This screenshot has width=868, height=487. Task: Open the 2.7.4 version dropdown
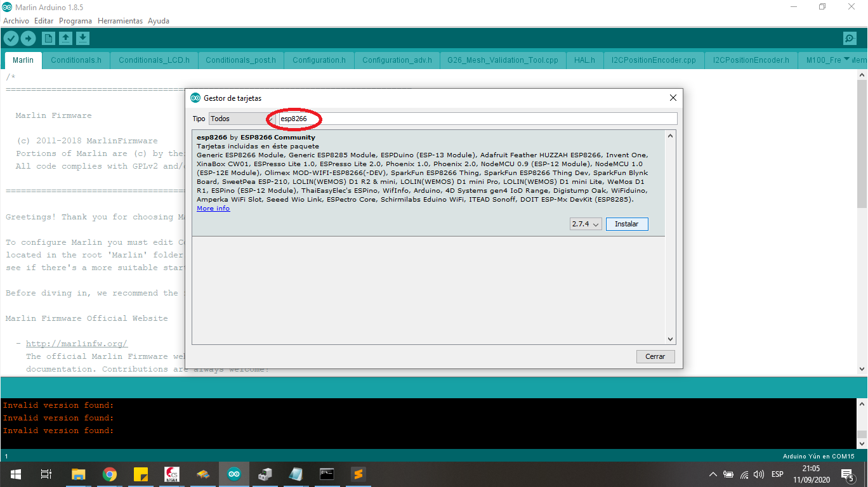click(x=586, y=224)
